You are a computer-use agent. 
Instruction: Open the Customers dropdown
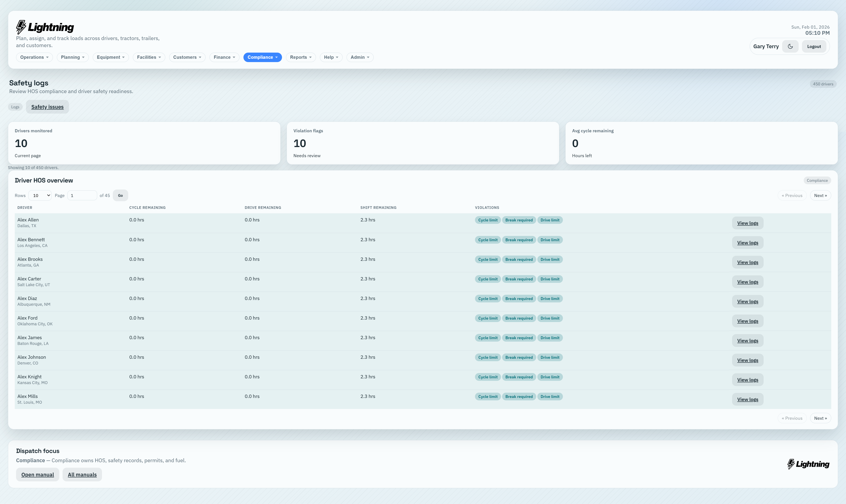click(187, 57)
